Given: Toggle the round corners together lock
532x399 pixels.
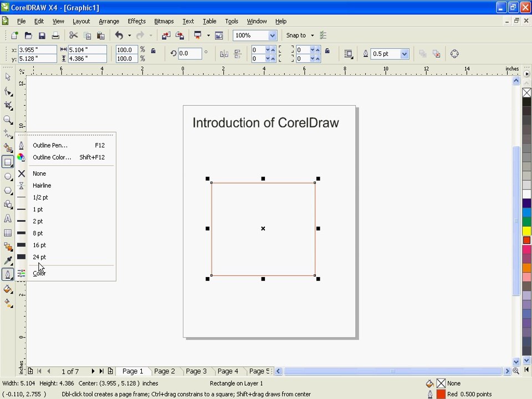Looking at the screenshot, I should (x=327, y=50).
